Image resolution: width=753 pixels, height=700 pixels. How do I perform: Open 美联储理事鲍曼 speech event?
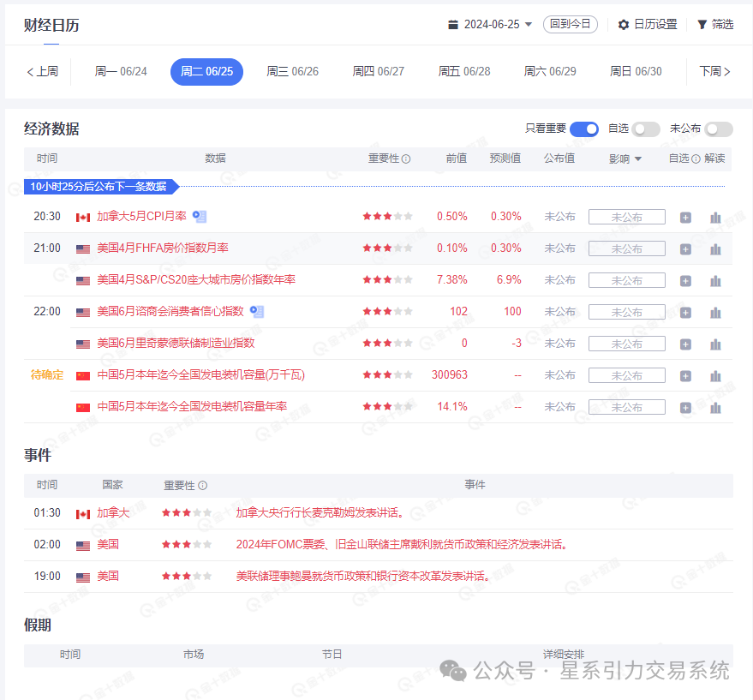click(x=362, y=577)
